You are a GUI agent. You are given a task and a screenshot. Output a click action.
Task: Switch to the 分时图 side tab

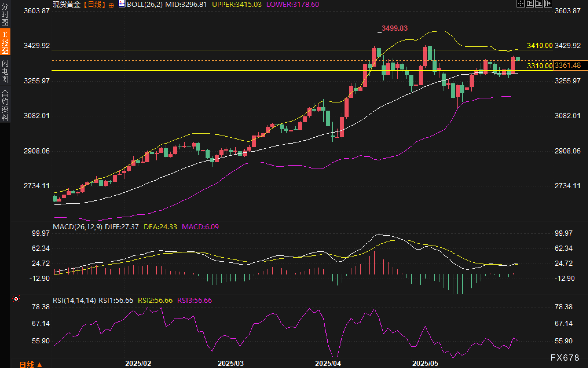[x=5, y=14]
